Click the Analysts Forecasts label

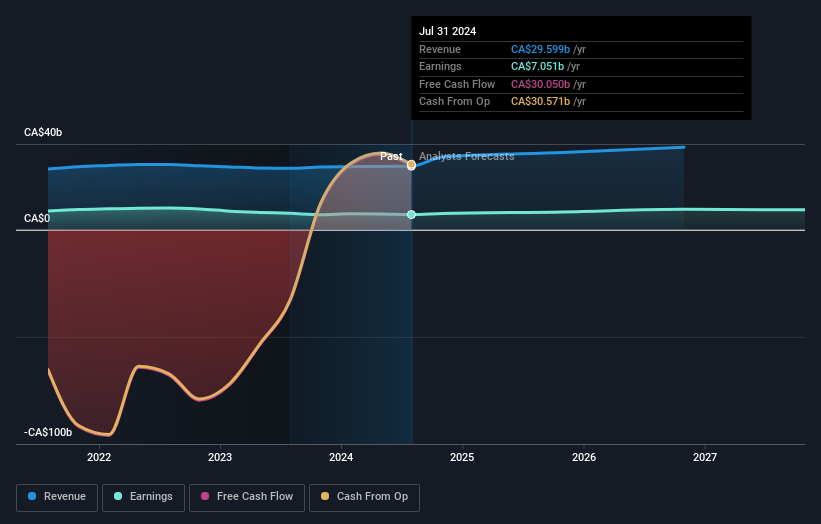pos(467,157)
